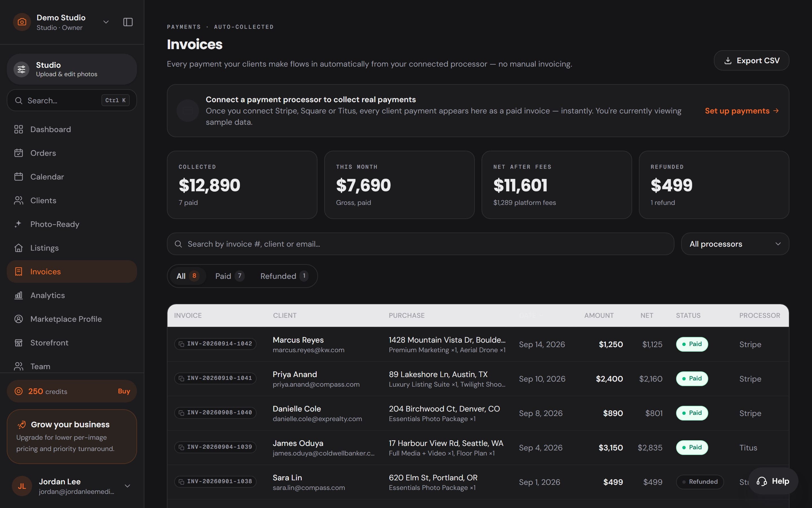Collapse sidebar using the panel toggle icon
The image size is (812, 508).
pos(128,22)
